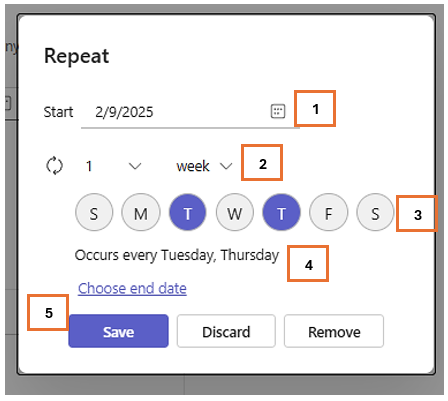Toggle the Sunday day button
Image resolution: width=448 pixels, height=401 pixels.
tap(94, 212)
